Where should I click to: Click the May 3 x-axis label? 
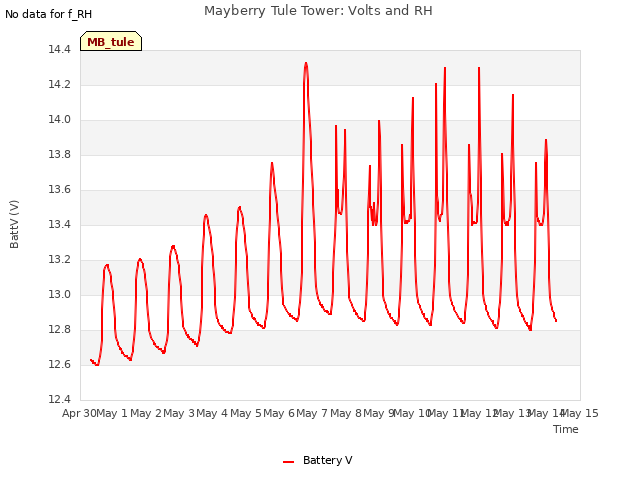click(179, 413)
